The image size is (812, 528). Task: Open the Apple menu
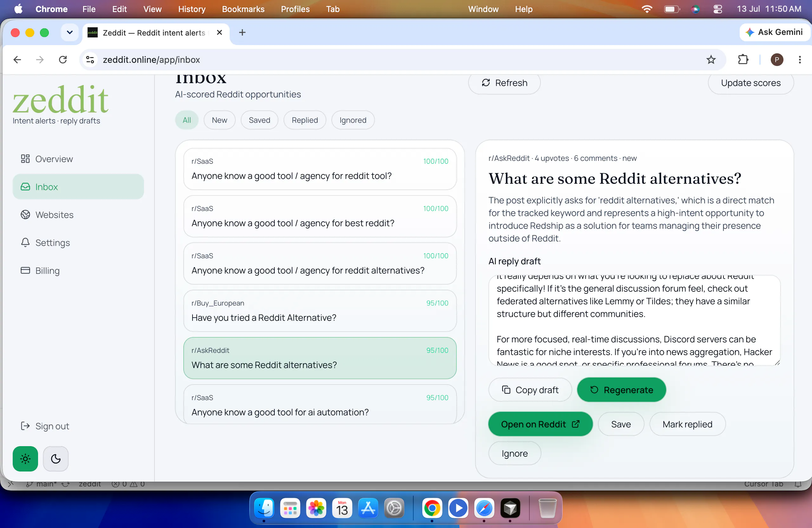pyautogui.click(x=18, y=9)
